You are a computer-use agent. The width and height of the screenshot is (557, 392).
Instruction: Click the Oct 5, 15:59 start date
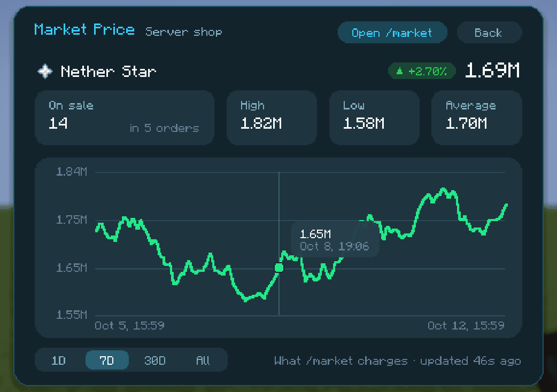(130, 326)
